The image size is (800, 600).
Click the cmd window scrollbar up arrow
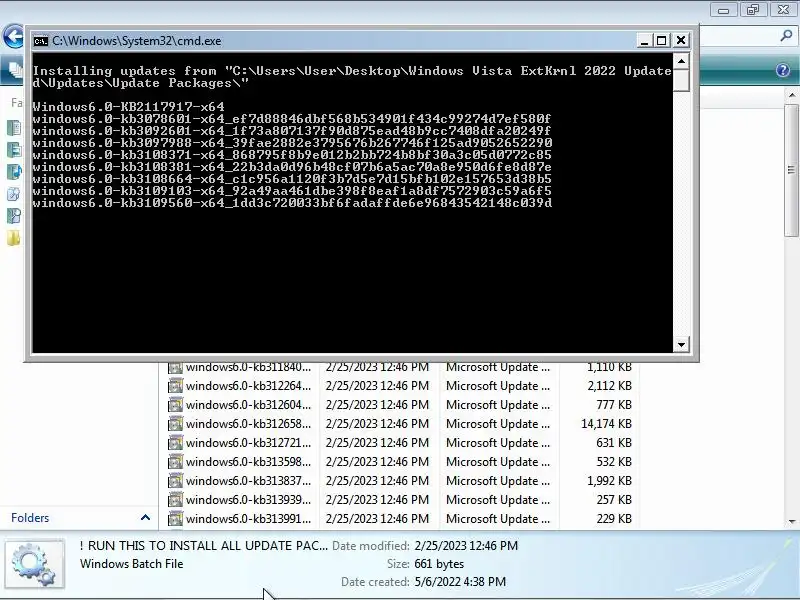[x=681, y=61]
